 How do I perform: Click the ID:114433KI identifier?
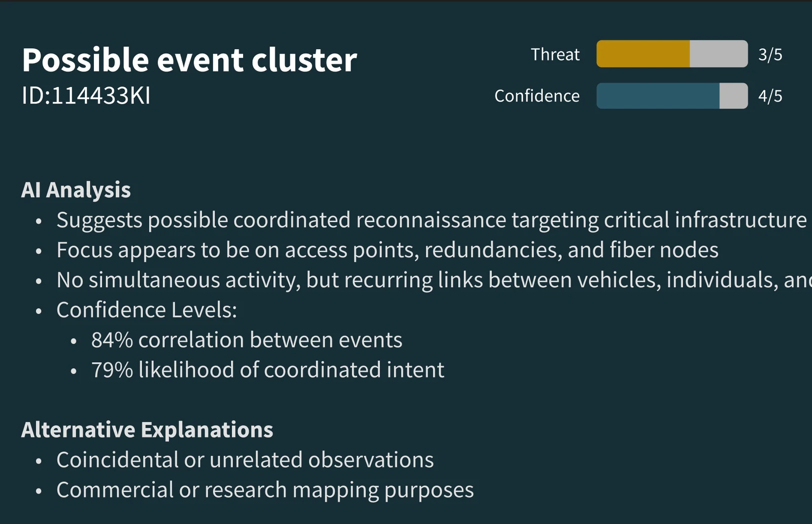pyautogui.click(x=86, y=95)
